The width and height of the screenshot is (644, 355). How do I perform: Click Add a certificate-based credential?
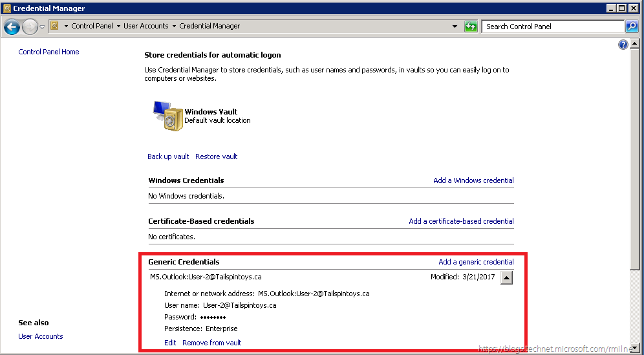click(461, 221)
